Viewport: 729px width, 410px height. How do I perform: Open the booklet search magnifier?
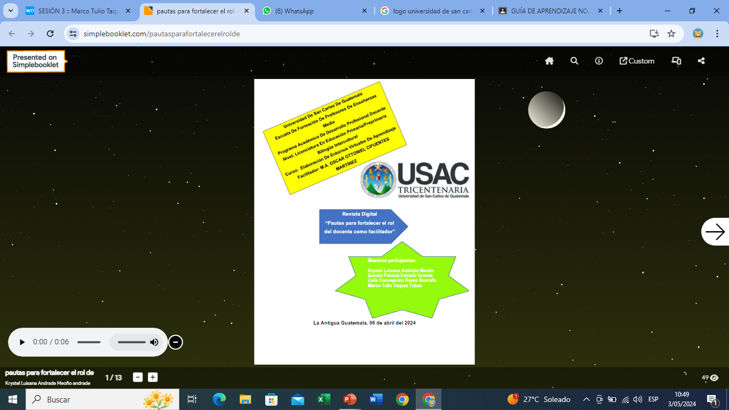click(574, 61)
